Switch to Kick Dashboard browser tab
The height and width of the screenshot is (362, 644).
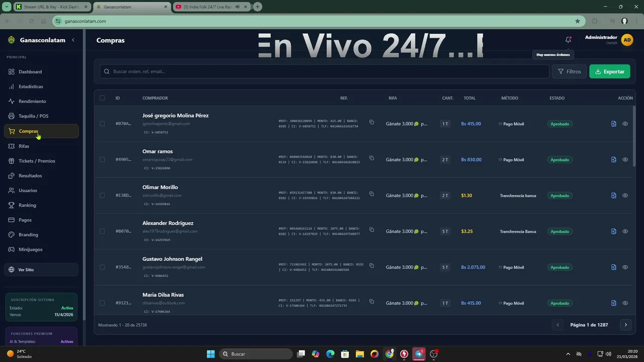pyautogui.click(x=51, y=7)
